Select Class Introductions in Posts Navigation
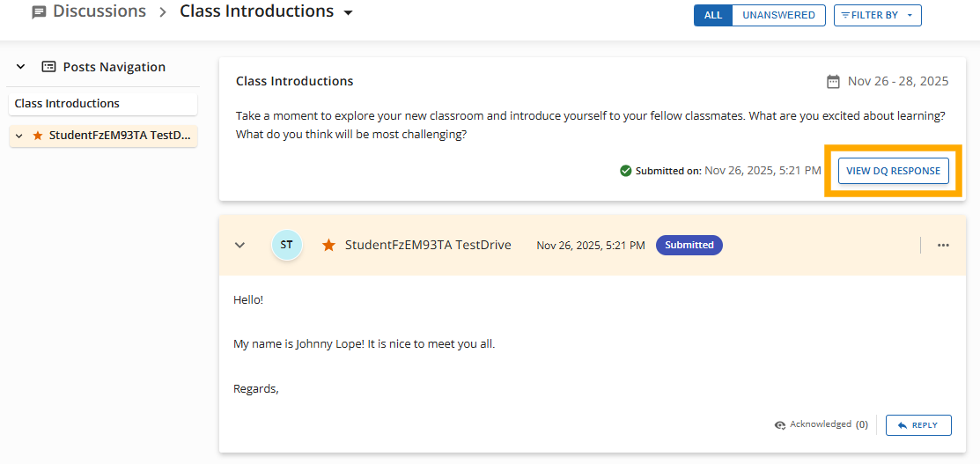The width and height of the screenshot is (980, 464). coord(67,103)
